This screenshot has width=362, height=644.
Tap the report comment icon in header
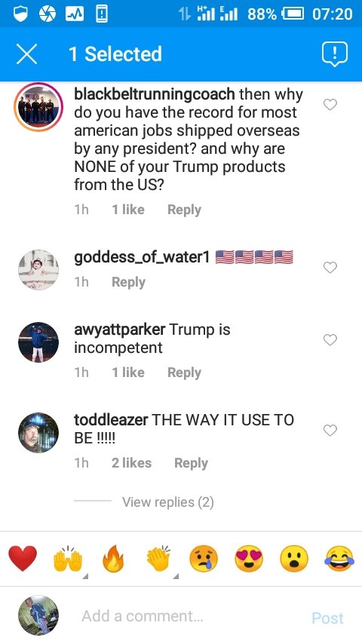[334, 54]
